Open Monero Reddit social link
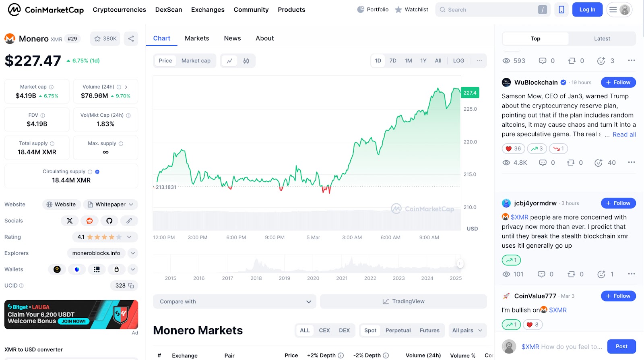Screen dimensions: 644x360 tap(89, 221)
